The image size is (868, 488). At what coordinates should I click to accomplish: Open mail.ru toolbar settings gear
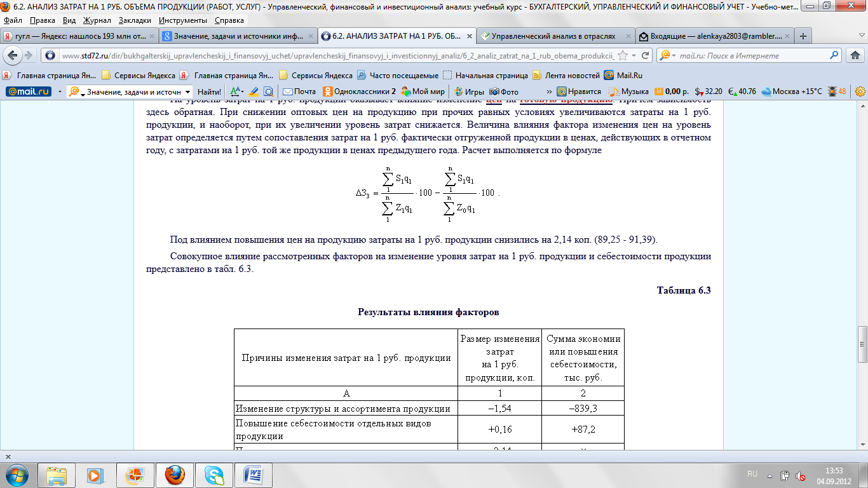tap(860, 91)
